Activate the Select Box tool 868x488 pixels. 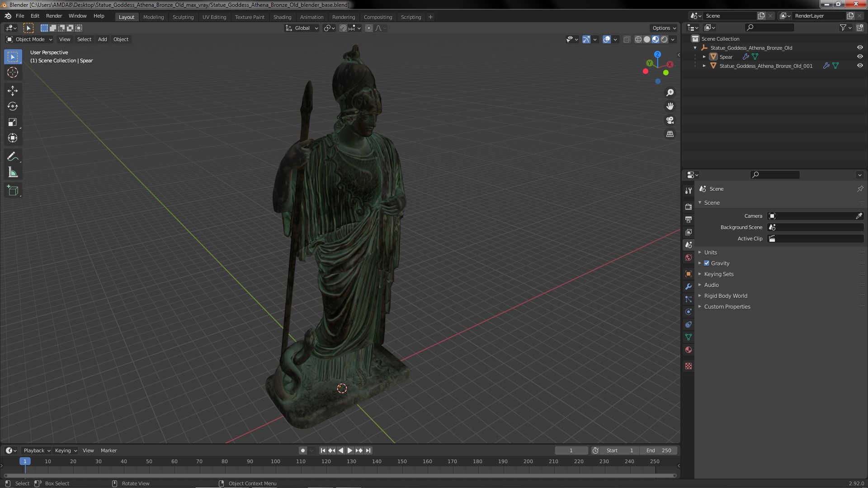coord(13,56)
